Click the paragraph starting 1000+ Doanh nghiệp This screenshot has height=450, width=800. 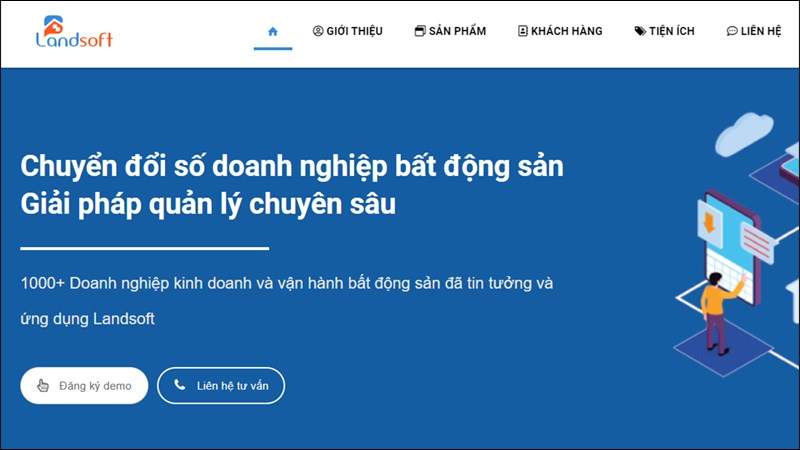(x=287, y=301)
